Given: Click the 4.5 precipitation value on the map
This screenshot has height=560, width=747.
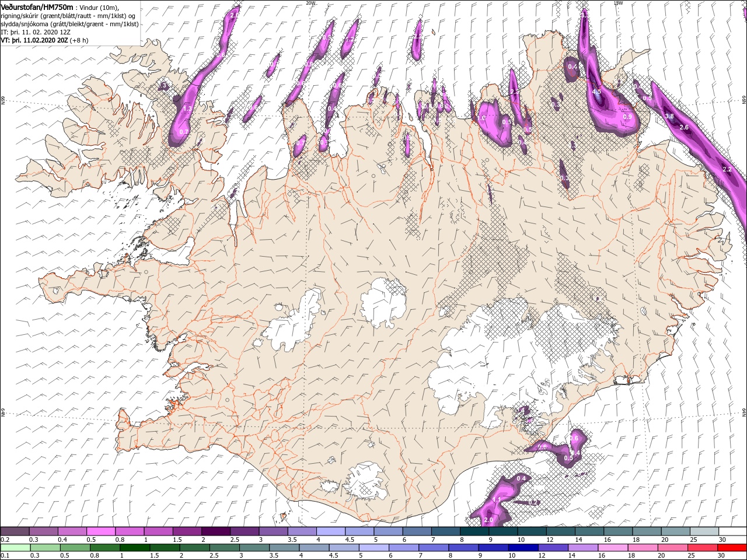Looking at the screenshot, I should 596,92.
